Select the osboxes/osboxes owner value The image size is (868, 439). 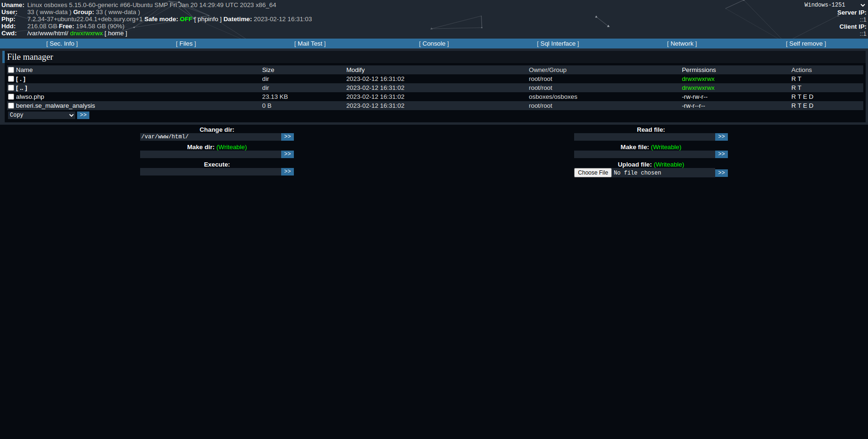[x=553, y=97]
